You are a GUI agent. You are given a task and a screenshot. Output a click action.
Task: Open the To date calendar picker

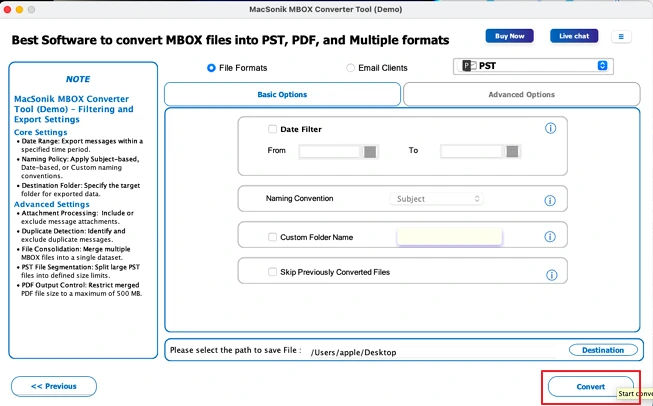(512, 152)
